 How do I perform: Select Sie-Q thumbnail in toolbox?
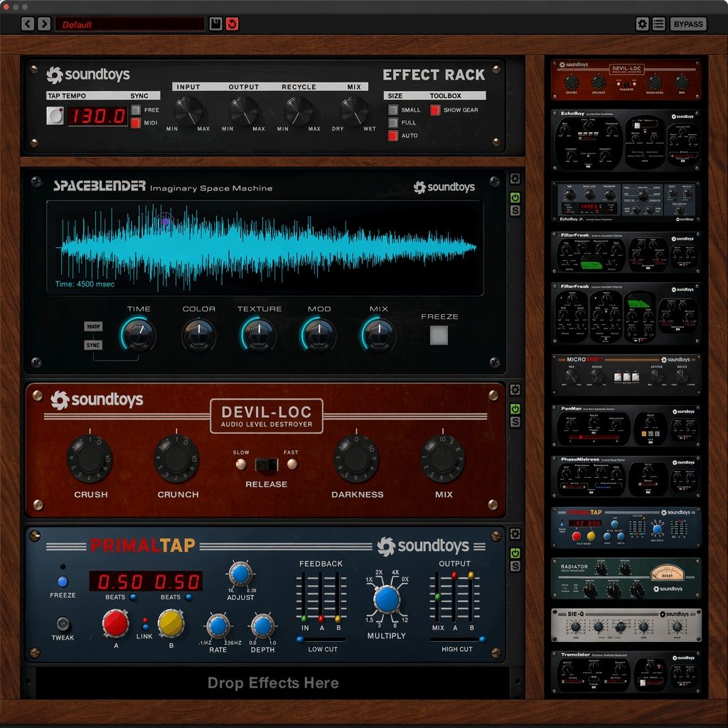626,626
